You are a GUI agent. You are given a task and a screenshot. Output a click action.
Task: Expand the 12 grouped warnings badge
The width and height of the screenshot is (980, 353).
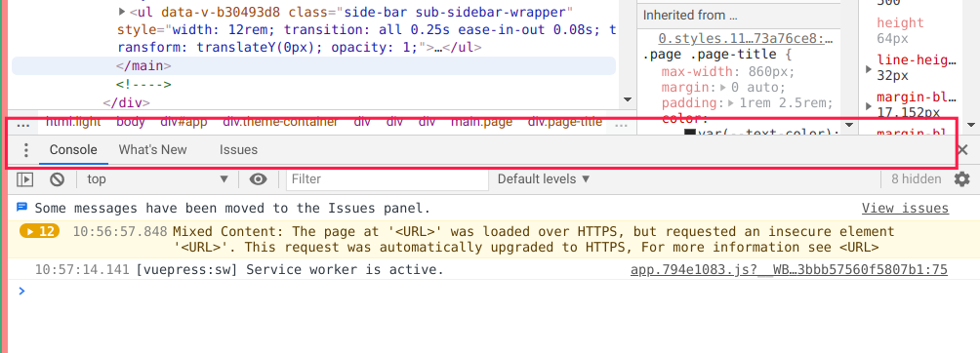tap(39, 231)
